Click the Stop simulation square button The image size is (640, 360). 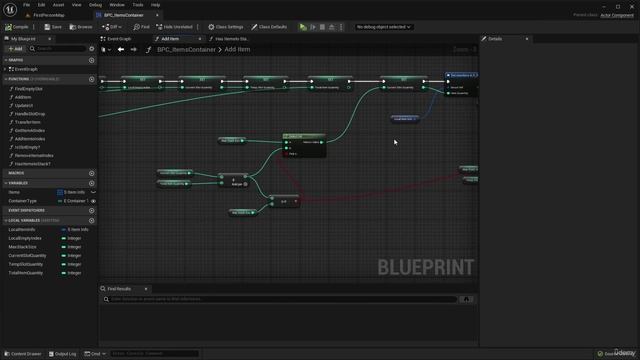[x=322, y=27]
